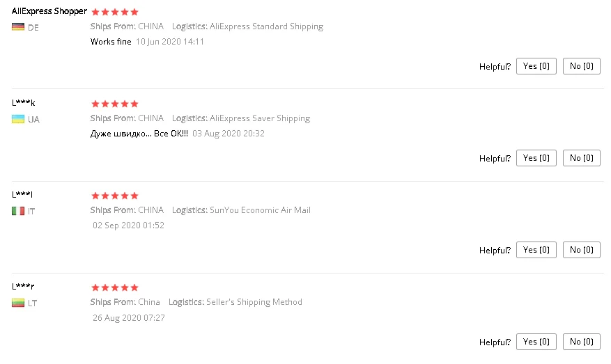The image size is (611, 364).
Task: Click the Italian flag icon next to IT
Action: point(18,211)
